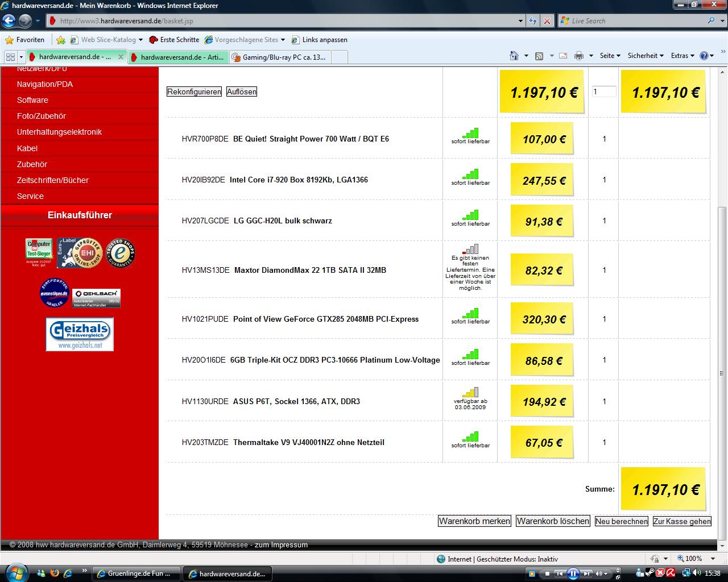Stop loading with the red X icon

click(547, 21)
